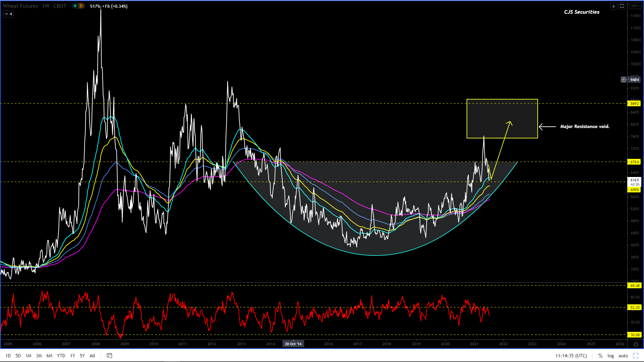Click the Go to date calendar icon
Screen dimensions: 644x362
109,356
